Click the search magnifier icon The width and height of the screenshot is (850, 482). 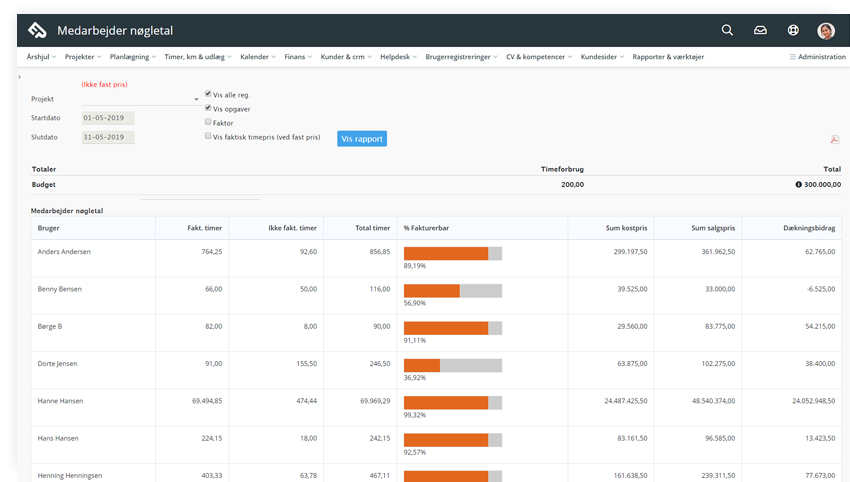[x=727, y=30]
